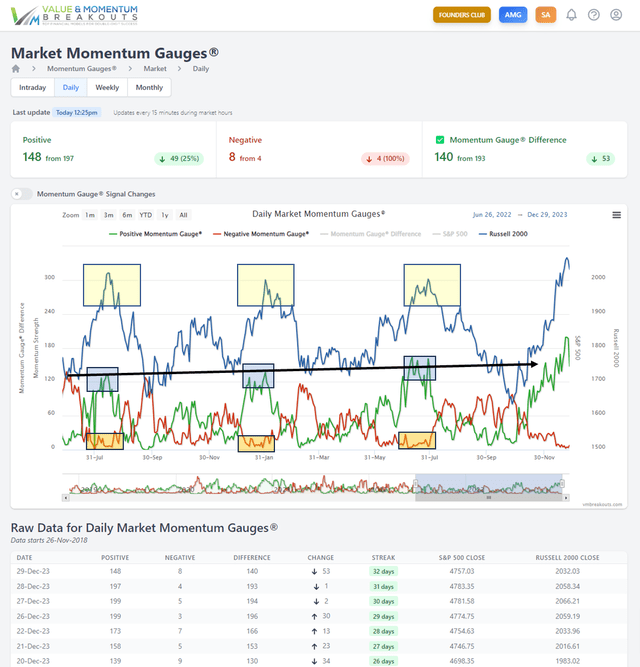Click the navigator left scroll arrow
Image resolution: width=640 pixels, height=667 pixels.
[65, 497]
